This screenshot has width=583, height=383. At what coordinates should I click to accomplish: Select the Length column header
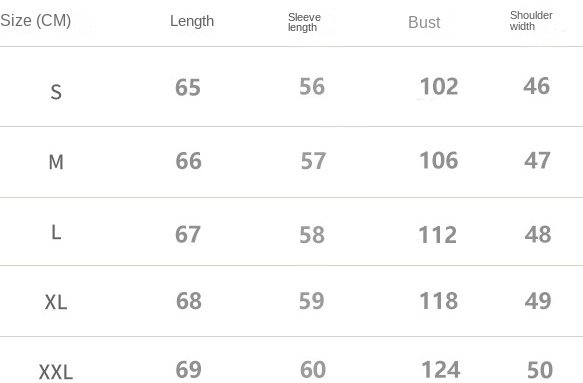[192, 21]
